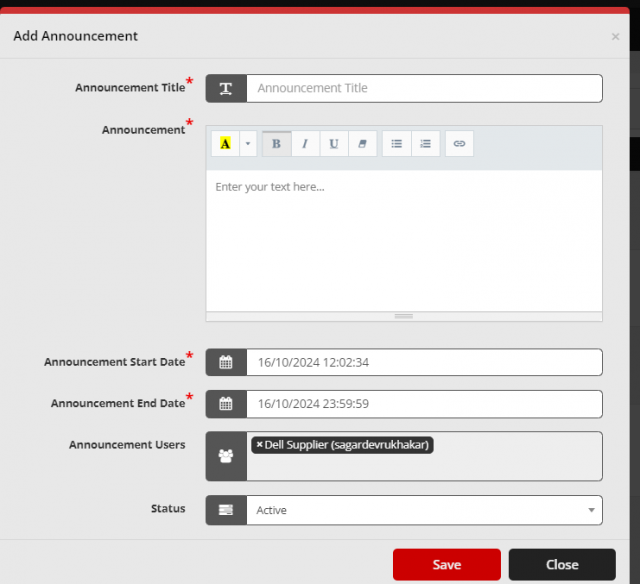Image resolution: width=640 pixels, height=584 pixels.
Task: Toggle underline formatting in announcement editor
Action: tap(334, 144)
